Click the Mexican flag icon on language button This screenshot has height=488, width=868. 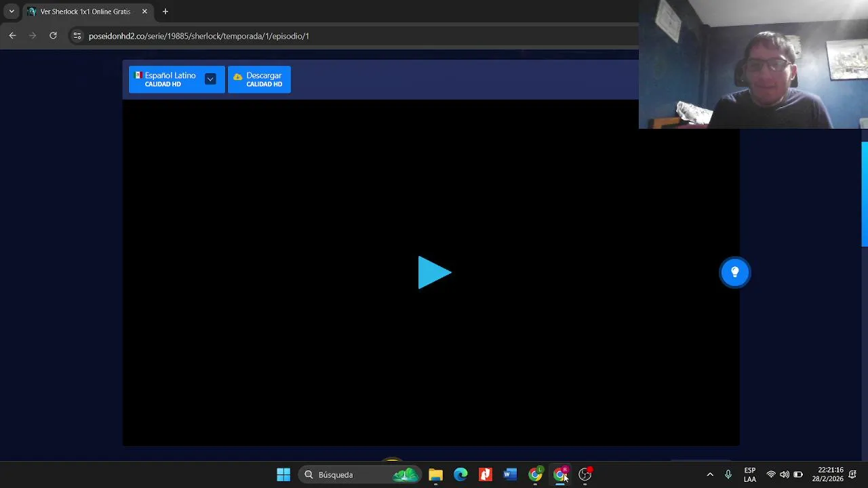click(138, 75)
